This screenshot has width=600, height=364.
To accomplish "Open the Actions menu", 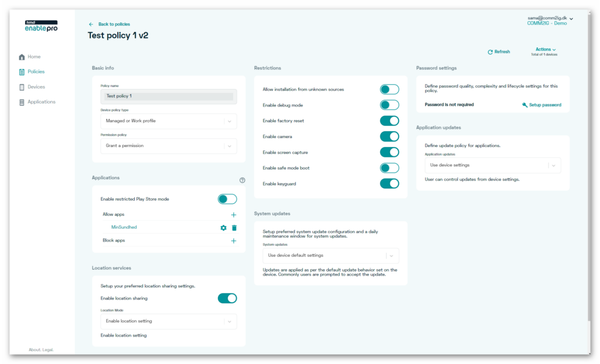I will (x=545, y=50).
